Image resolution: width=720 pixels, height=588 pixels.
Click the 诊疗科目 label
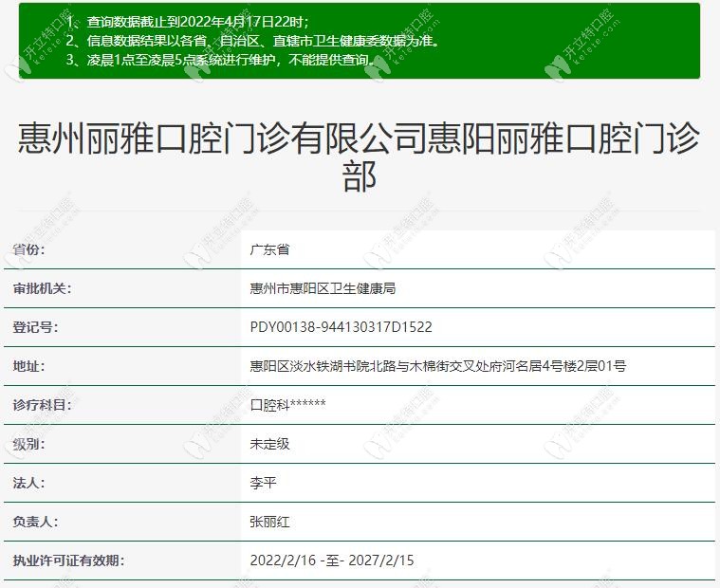click(43, 405)
